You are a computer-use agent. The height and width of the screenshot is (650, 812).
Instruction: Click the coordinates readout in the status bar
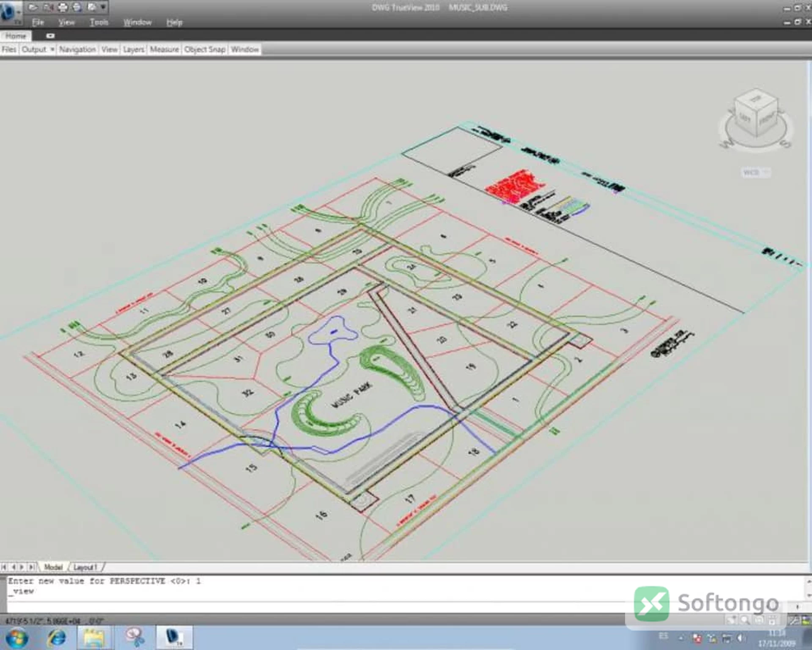(54, 621)
